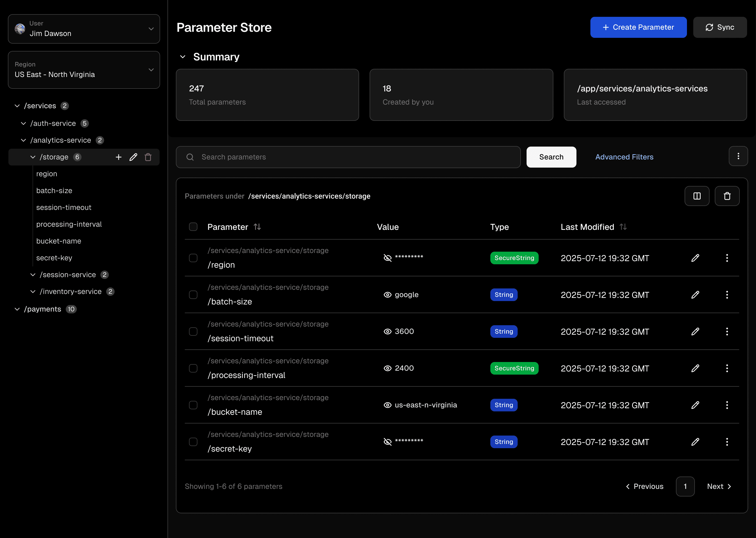Edit the /batch-size parameter row
The width and height of the screenshot is (756, 538).
pyautogui.click(x=695, y=295)
